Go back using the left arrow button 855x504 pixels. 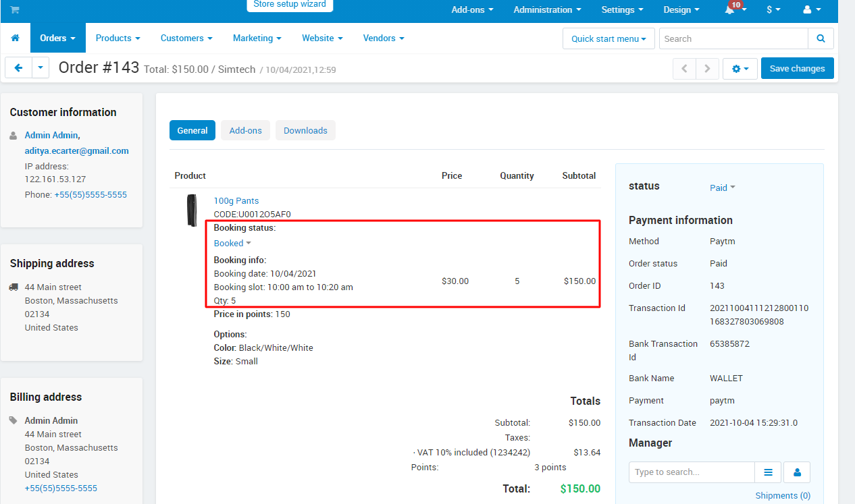(18, 68)
